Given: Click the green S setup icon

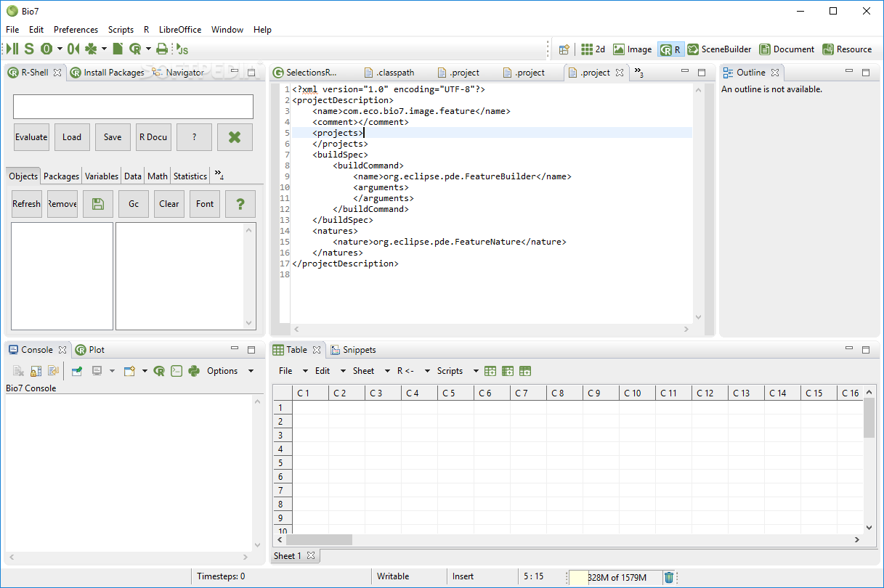Looking at the screenshot, I should pos(28,49).
